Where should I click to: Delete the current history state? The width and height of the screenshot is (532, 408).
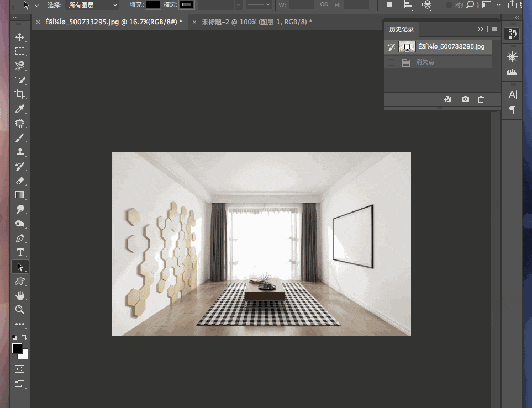481,99
